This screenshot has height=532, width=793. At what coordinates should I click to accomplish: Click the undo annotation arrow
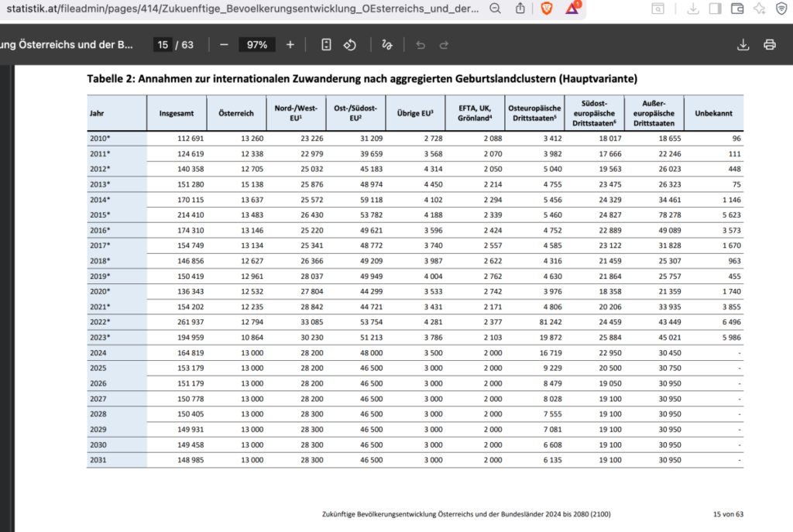(421, 45)
